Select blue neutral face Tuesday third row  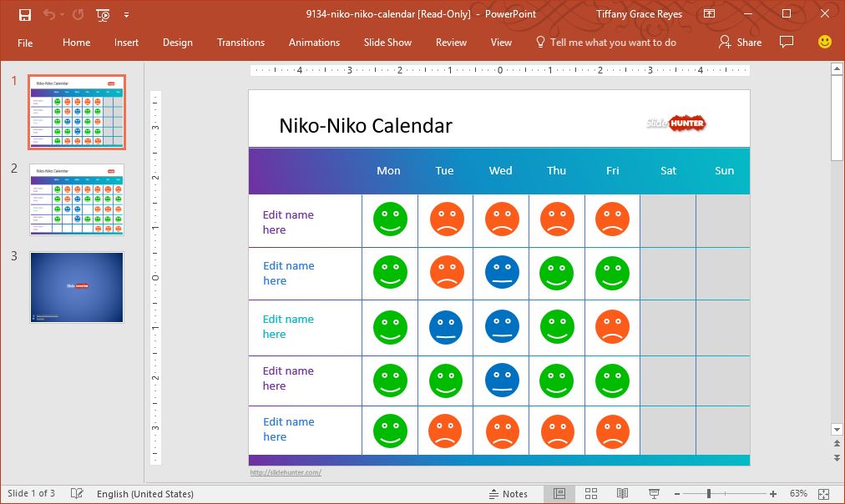(446, 327)
